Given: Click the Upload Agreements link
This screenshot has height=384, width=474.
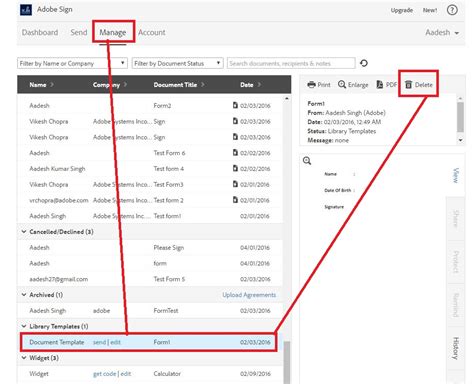Looking at the screenshot, I should [x=249, y=295].
